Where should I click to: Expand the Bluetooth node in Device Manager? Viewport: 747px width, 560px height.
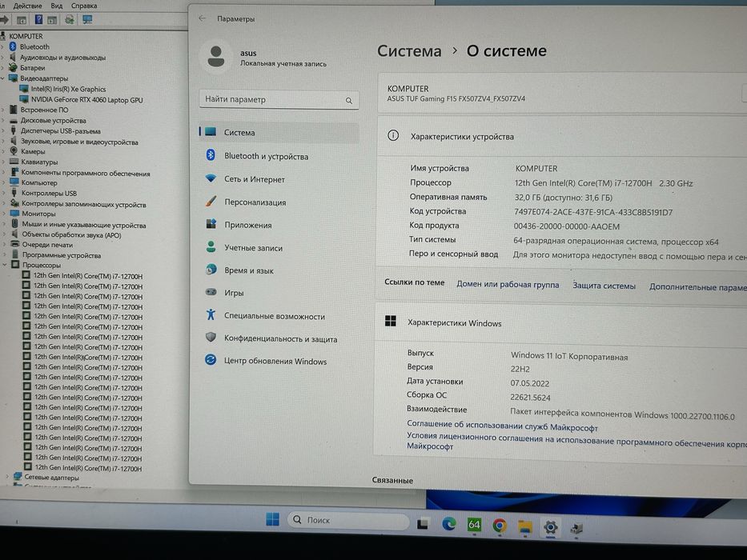click(2, 46)
